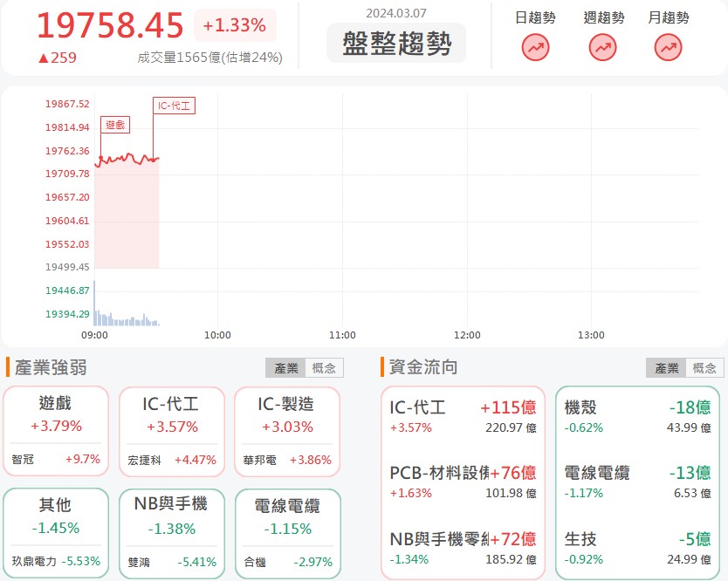The height and width of the screenshot is (581, 728).
Task: Click stock 華邦電 +3.86%
Action: 287,460
